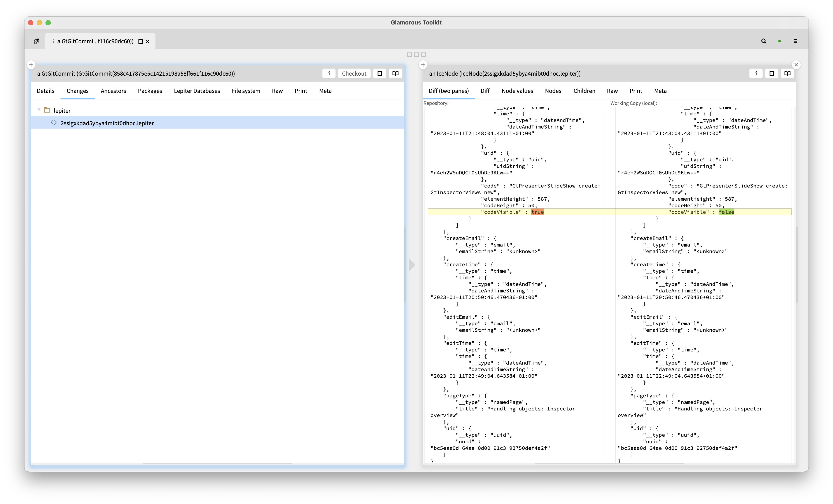Viewport: 833px width, 504px height.
Task: Click the folder icon next to lepiter
Action: pyautogui.click(x=47, y=110)
